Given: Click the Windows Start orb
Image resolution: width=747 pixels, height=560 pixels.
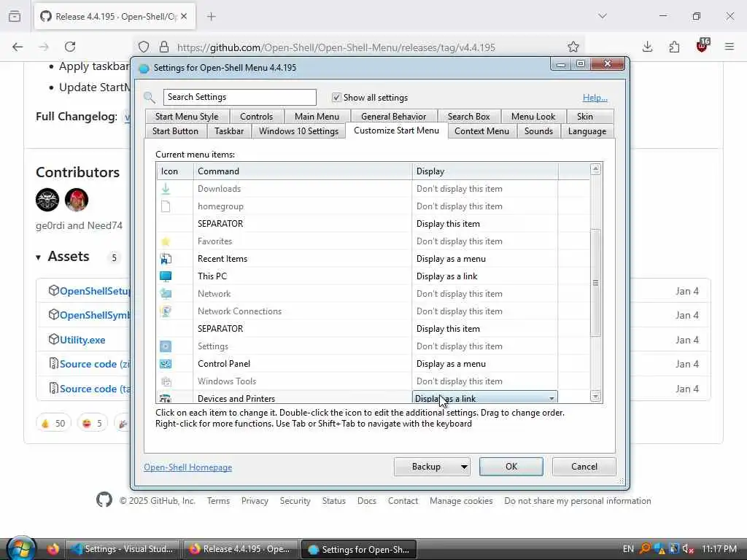Looking at the screenshot, I should coord(20,548).
